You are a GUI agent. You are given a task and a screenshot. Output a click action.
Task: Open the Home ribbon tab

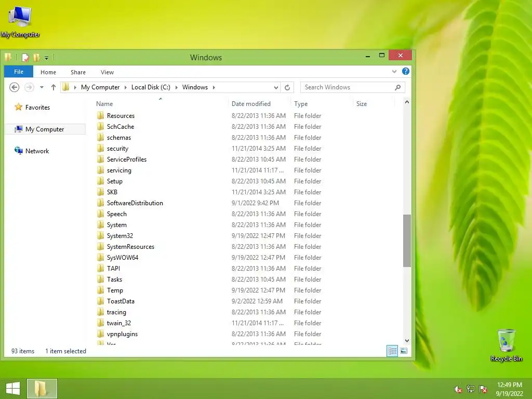pyautogui.click(x=48, y=72)
